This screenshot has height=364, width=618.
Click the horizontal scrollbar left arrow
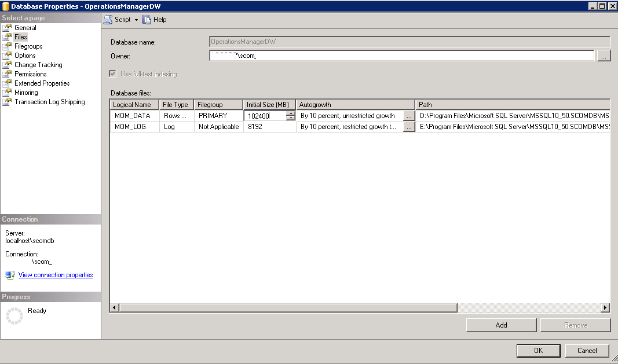114,307
